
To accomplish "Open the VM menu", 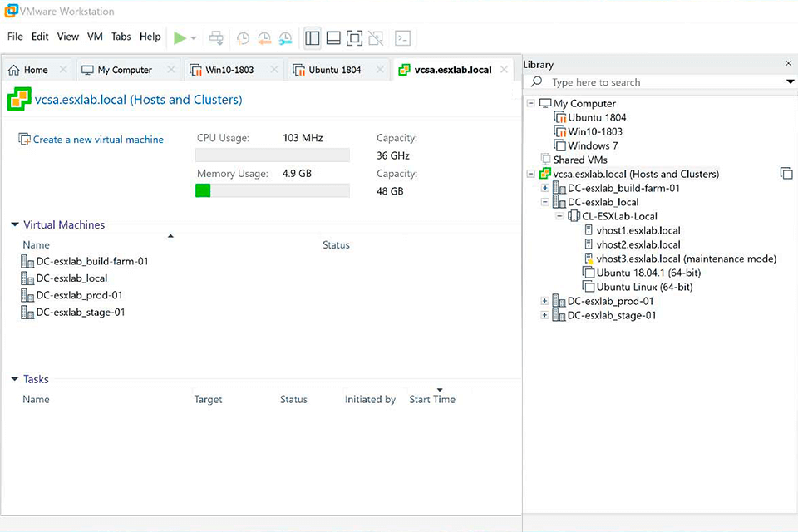I will pos(95,37).
